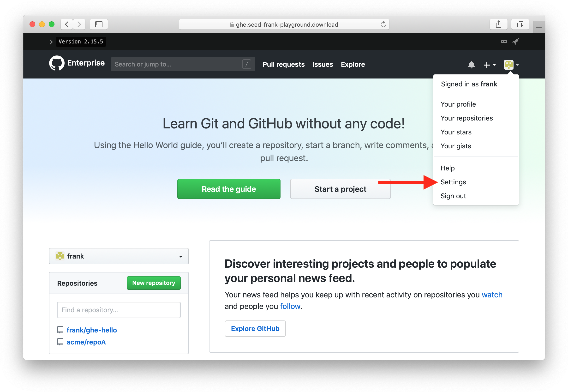Click the Repositories panel heading

(x=77, y=283)
